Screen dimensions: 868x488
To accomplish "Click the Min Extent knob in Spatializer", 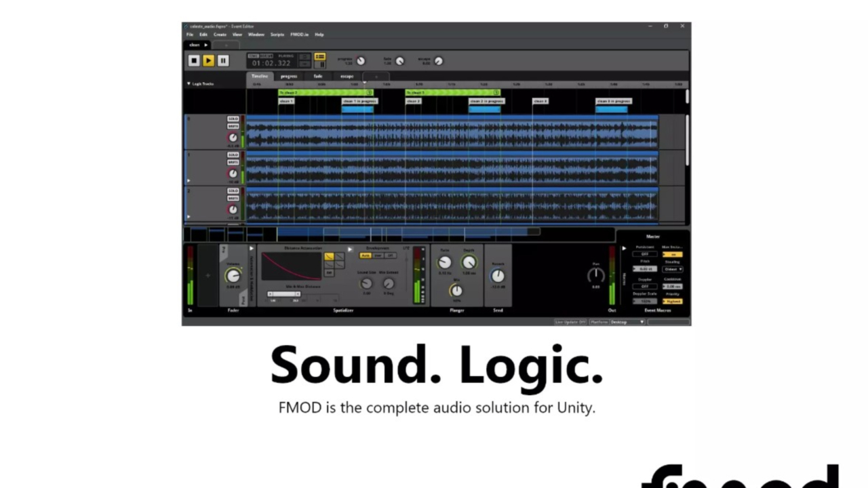I will pos(389,284).
